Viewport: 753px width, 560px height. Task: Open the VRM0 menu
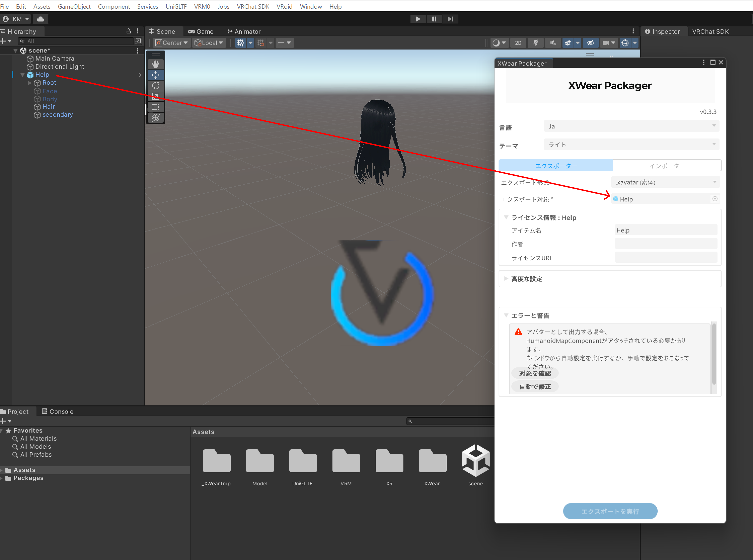pos(202,7)
